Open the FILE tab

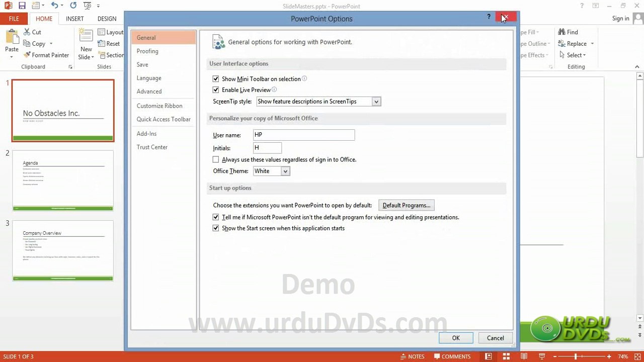point(14,19)
